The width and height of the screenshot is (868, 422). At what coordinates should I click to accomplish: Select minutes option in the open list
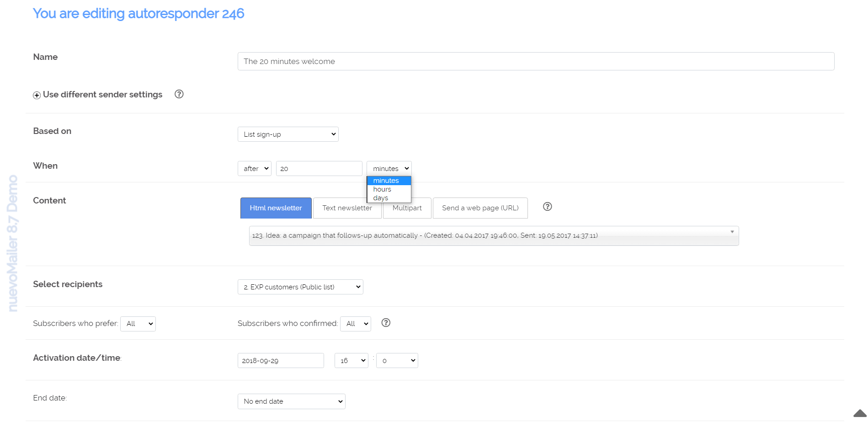point(386,181)
